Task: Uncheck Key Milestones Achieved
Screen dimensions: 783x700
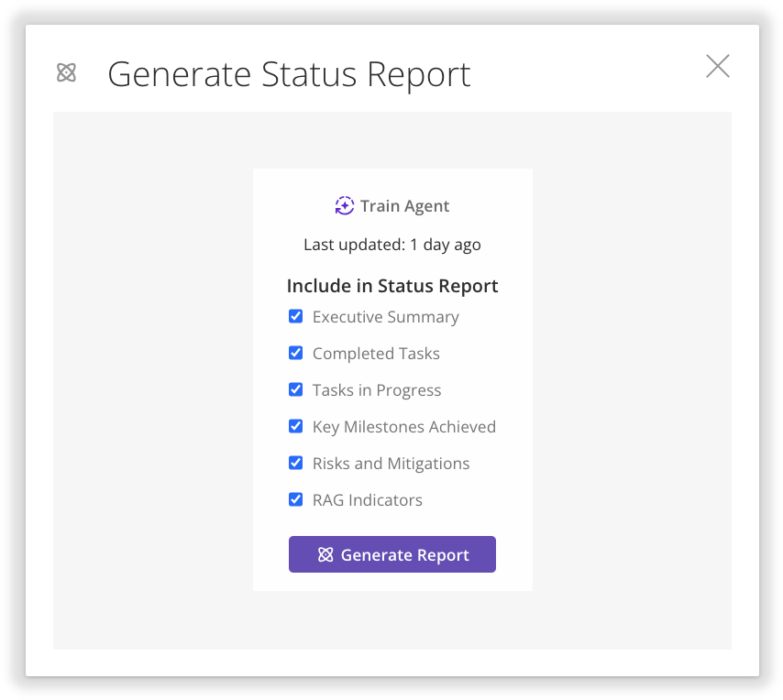Action: pos(295,426)
